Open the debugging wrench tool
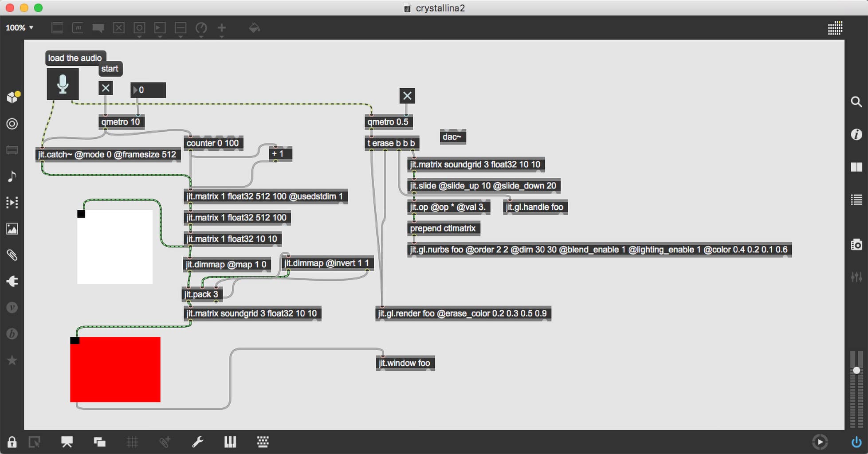868x454 pixels. point(197,442)
